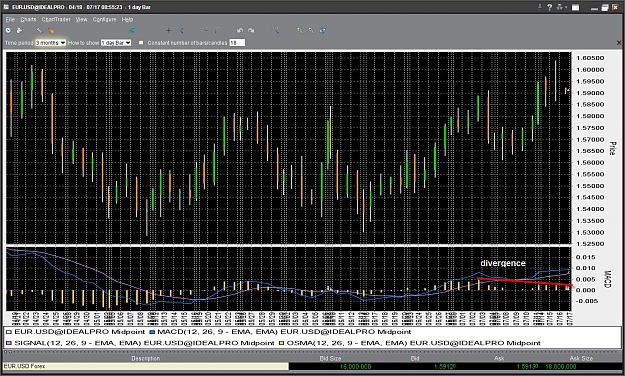Click the MACD(12, 26, 9) legend label
The width and height of the screenshot is (625, 376).
(284, 332)
